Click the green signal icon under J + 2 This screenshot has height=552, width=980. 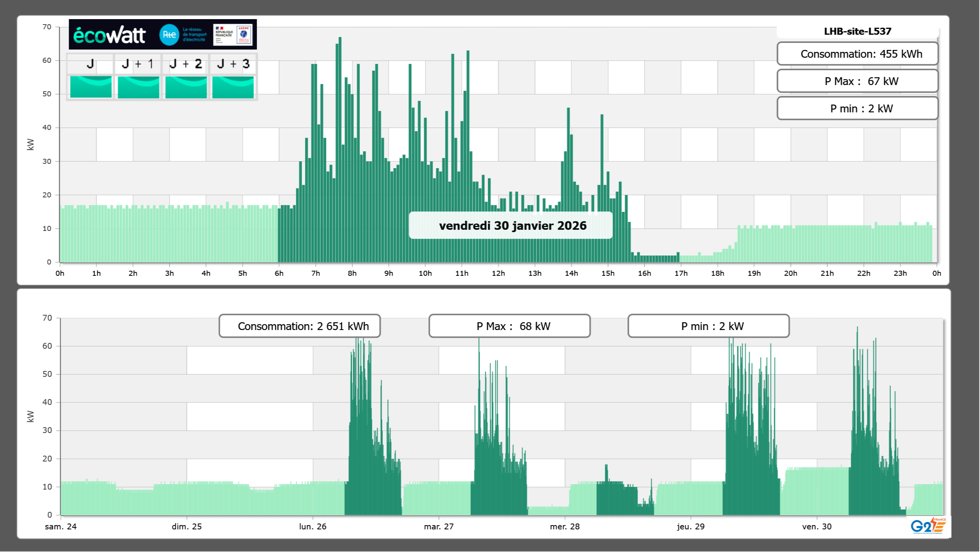click(186, 87)
